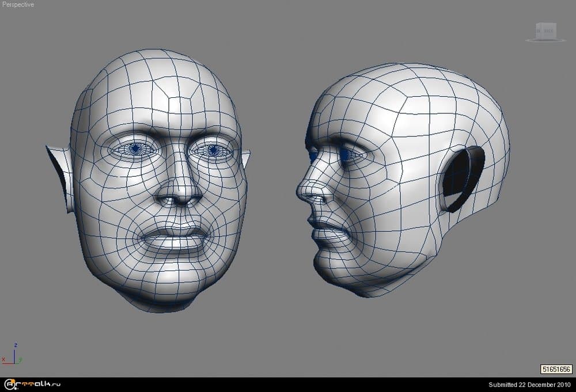The width and height of the screenshot is (576, 392).
Task: Click the front head's eye on the image right
Action: (x=212, y=150)
